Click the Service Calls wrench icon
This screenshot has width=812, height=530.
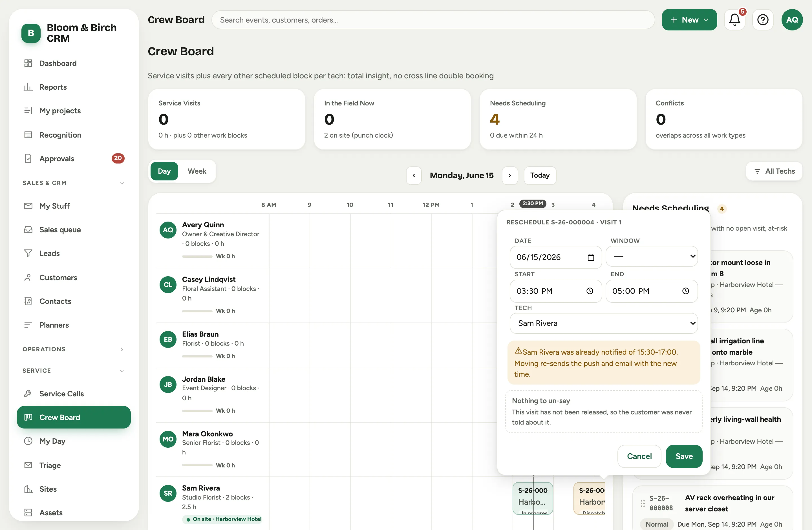[28, 394]
